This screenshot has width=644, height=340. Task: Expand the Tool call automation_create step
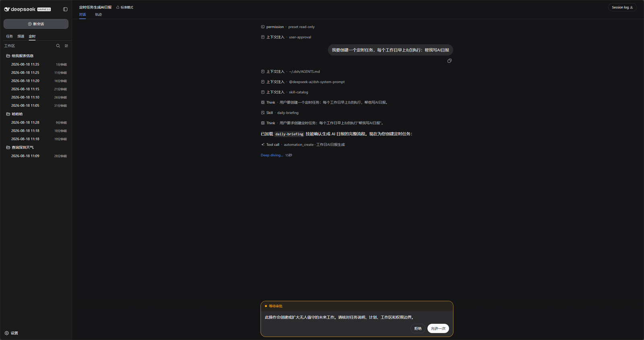[303, 144]
